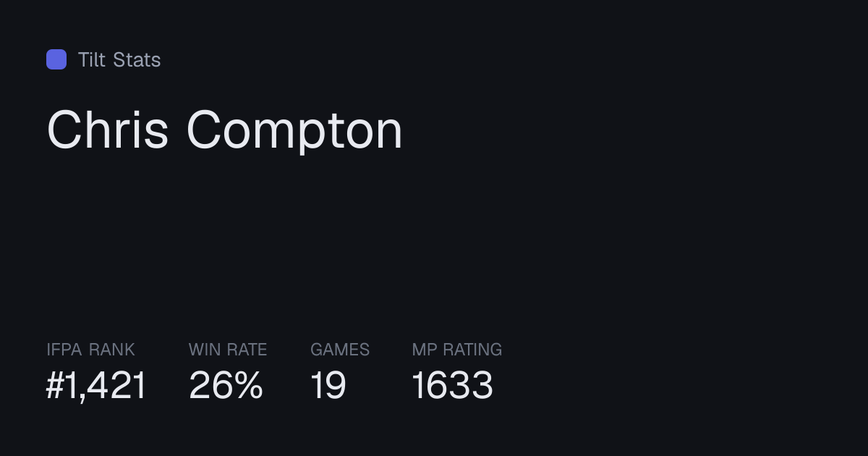
Task: Select the 1633 rating value
Action: (x=453, y=385)
